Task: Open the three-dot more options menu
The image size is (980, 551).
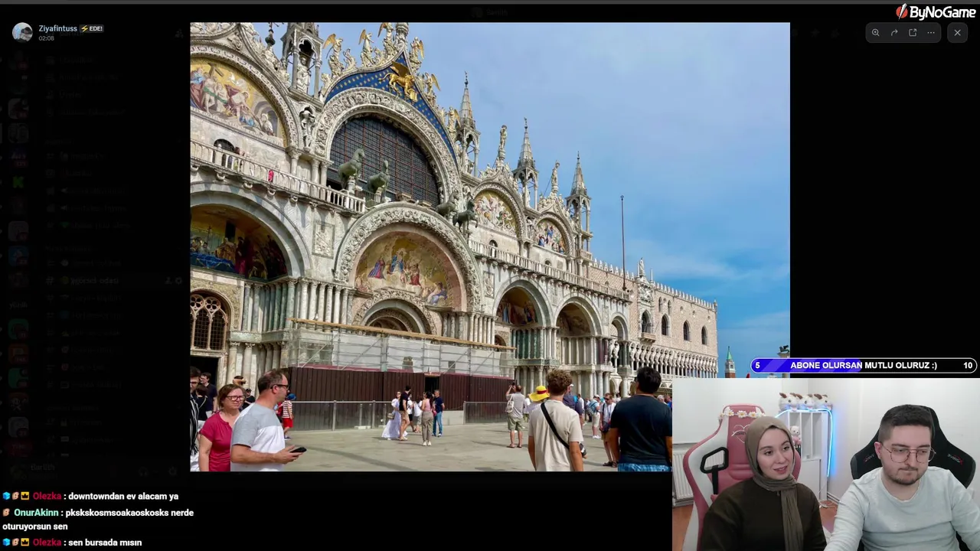Action: tap(931, 33)
